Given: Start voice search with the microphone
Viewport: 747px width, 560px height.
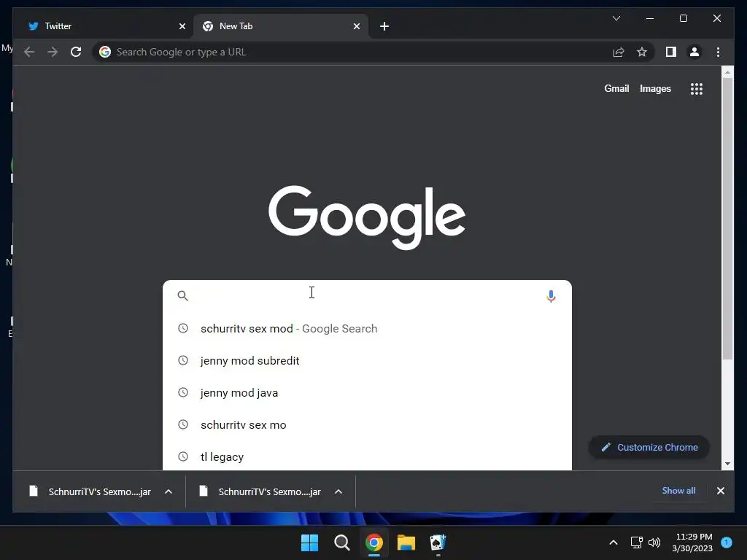Looking at the screenshot, I should tap(551, 296).
